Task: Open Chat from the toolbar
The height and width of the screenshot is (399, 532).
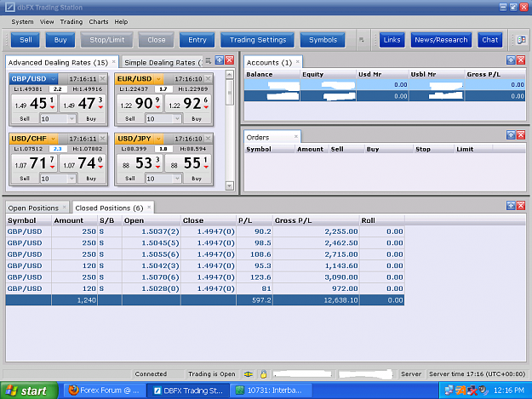Action: (490, 40)
